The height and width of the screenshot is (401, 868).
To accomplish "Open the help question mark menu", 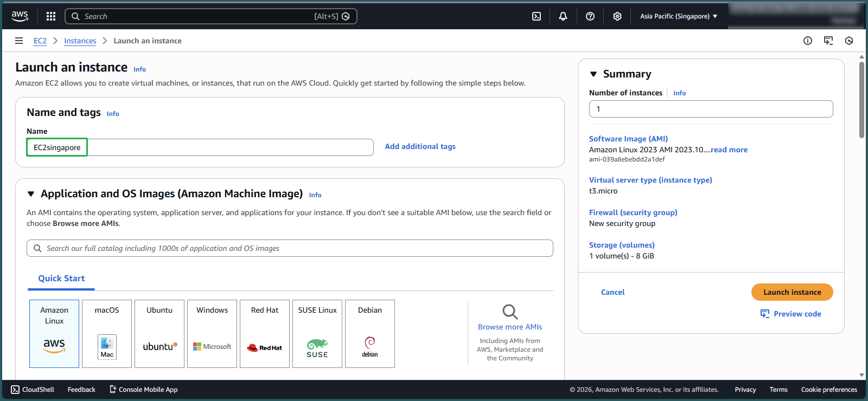I will pos(590,16).
